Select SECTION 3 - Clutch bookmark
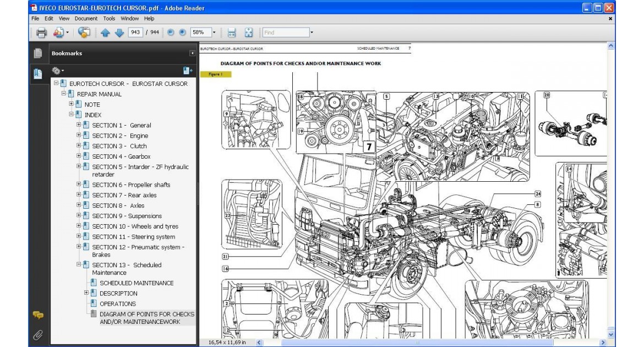 click(119, 146)
